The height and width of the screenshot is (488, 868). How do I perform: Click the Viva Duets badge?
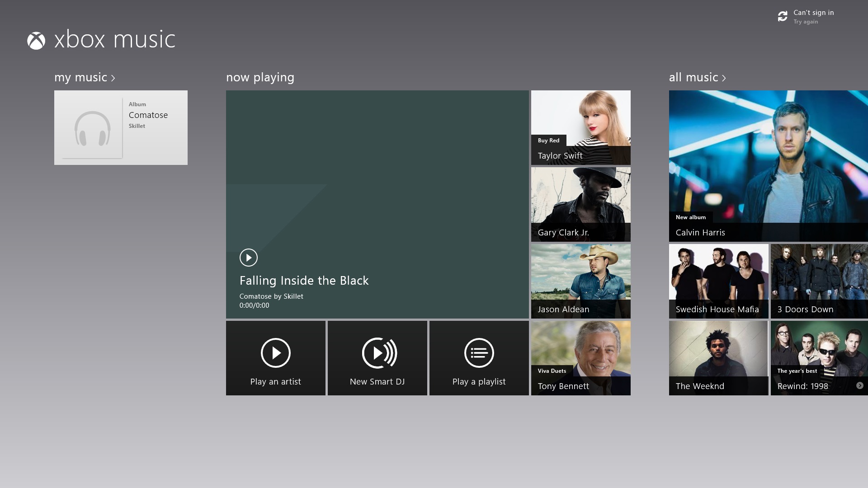coord(552,371)
